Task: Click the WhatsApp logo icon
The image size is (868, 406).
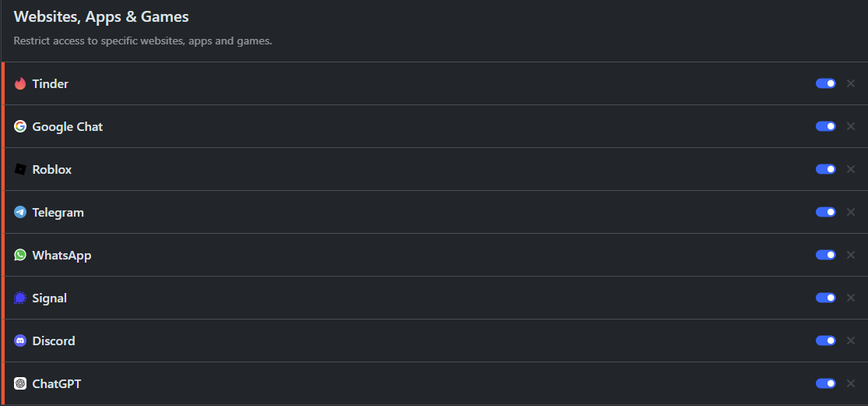Action: (x=20, y=255)
